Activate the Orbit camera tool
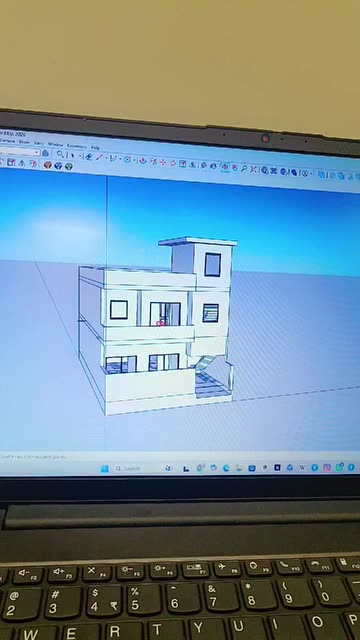360x640 pixels. (x=225, y=167)
